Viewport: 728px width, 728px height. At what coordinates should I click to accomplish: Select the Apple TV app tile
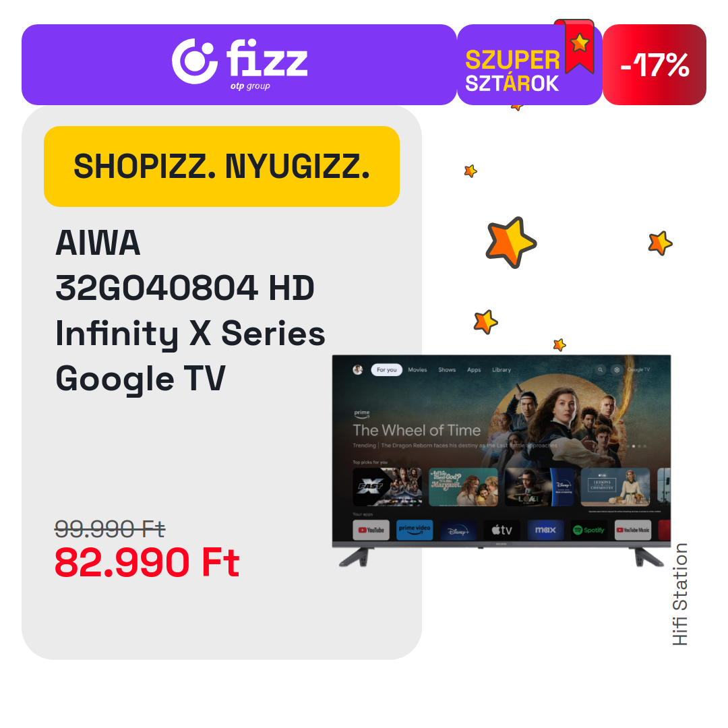pos(502,530)
